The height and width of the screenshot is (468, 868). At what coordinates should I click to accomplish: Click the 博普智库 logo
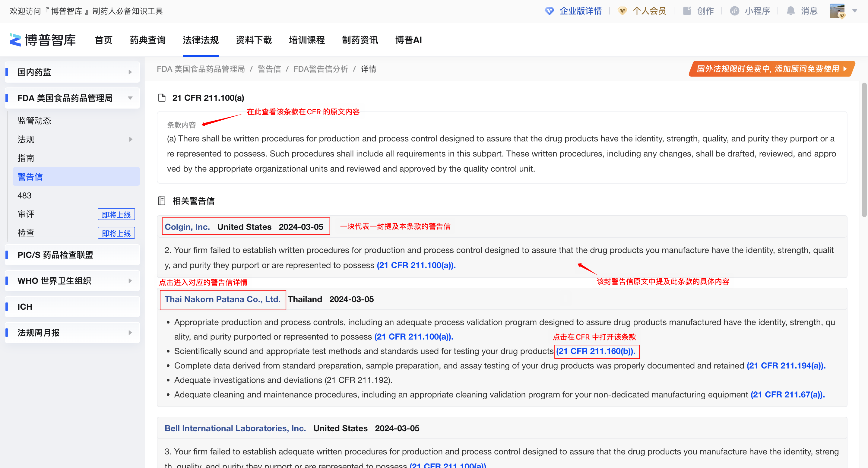tap(43, 40)
